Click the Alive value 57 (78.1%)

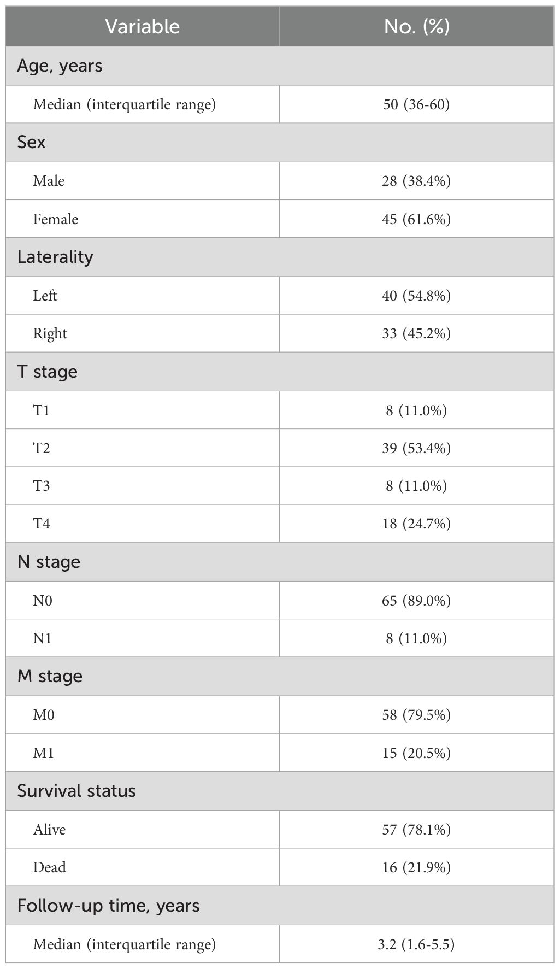point(416,830)
